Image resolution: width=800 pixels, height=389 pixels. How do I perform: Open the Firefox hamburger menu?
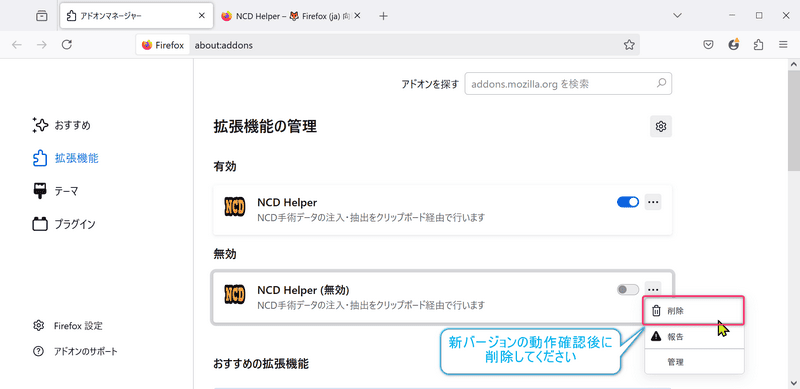tap(783, 45)
